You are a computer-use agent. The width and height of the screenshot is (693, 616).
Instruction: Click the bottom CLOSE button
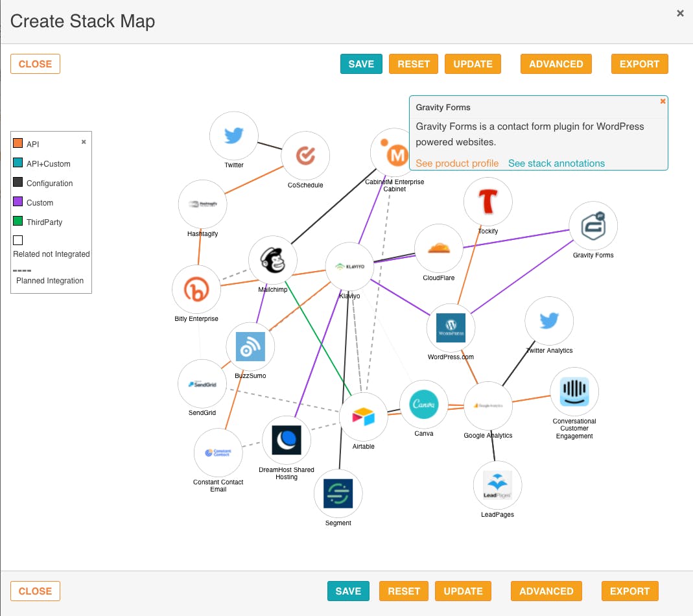click(x=36, y=591)
